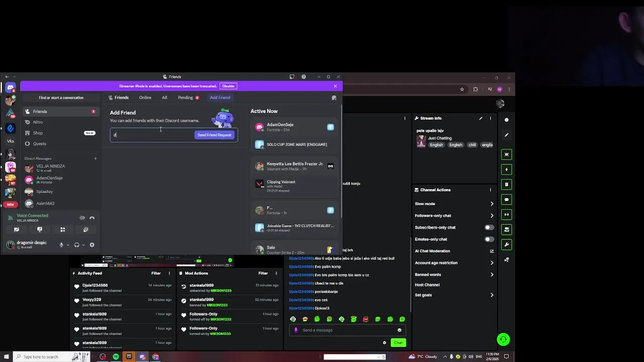Screen dimensions: 644x362
Task: Open Splashzy direct message
Action: click(x=60, y=192)
